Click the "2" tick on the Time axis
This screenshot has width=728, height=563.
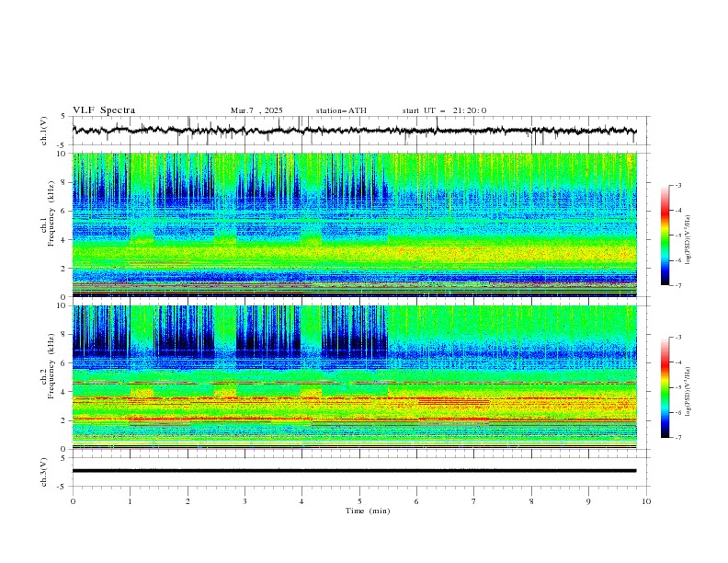[188, 501]
